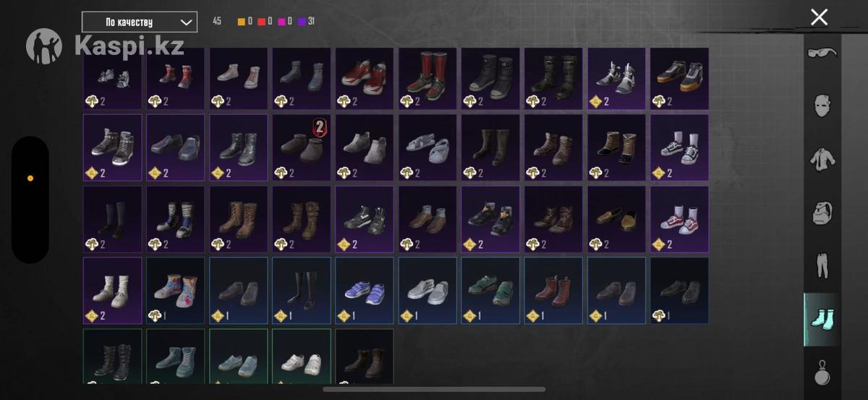
Task: Select the red and green tall boots
Action: click(x=427, y=79)
